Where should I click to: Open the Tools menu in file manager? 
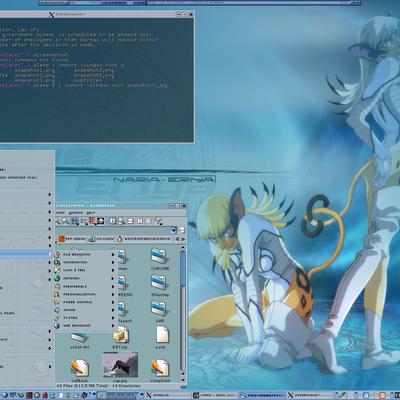[x=61, y=213]
